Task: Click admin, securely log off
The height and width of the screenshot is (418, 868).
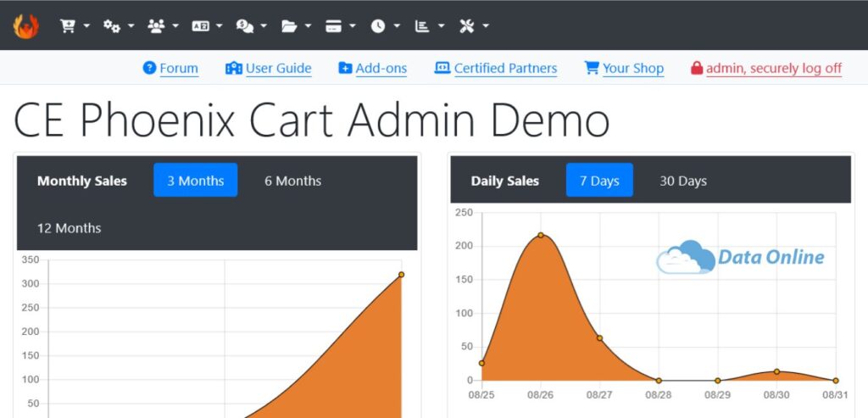Action: point(774,68)
